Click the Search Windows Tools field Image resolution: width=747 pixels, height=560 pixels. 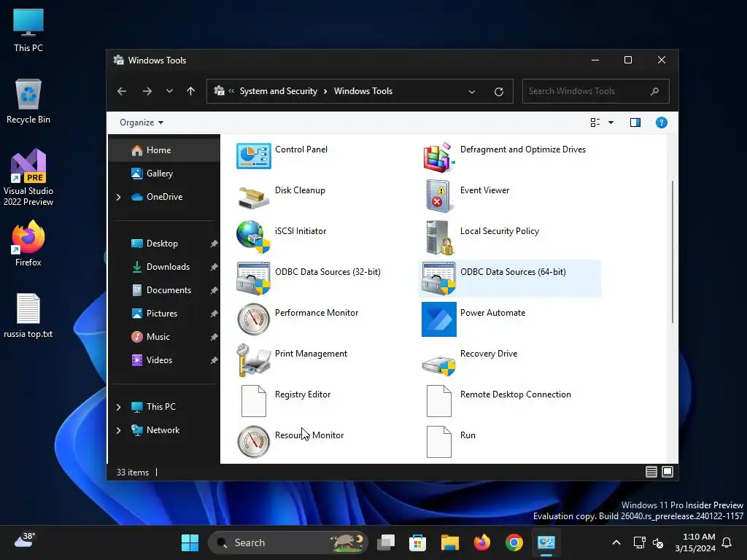click(595, 91)
